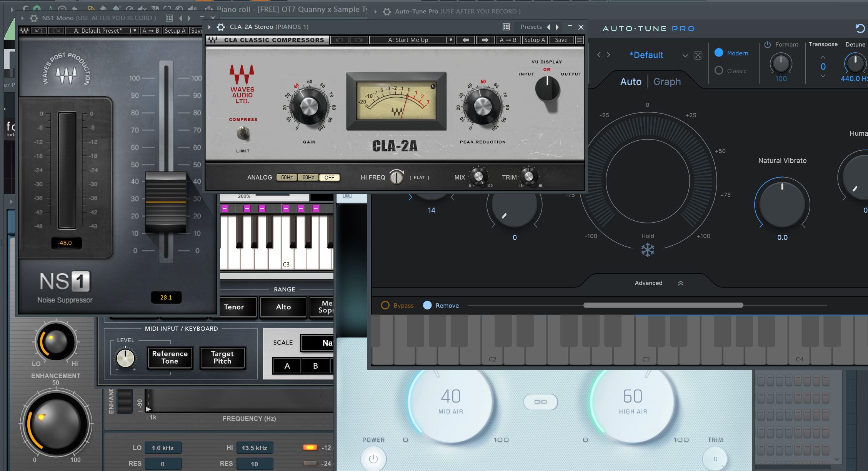Click the CLA-2A Peak Reduction knob

483,107
